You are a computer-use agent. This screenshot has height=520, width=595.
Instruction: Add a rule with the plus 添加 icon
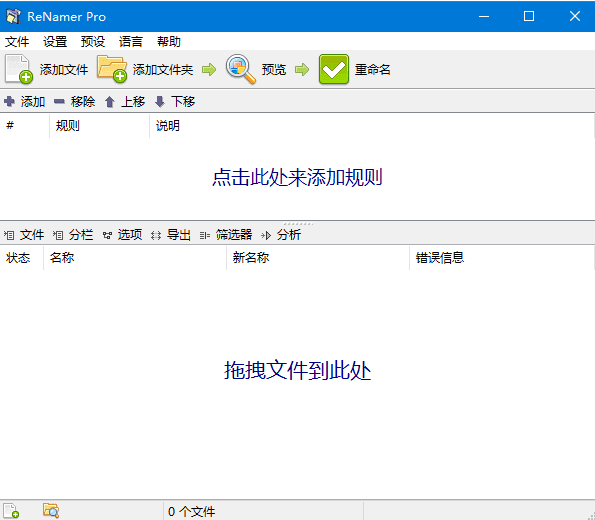click(9, 101)
